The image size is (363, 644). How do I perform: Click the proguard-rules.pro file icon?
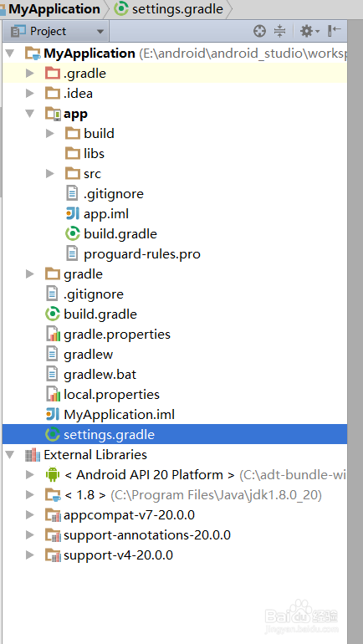click(x=72, y=253)
